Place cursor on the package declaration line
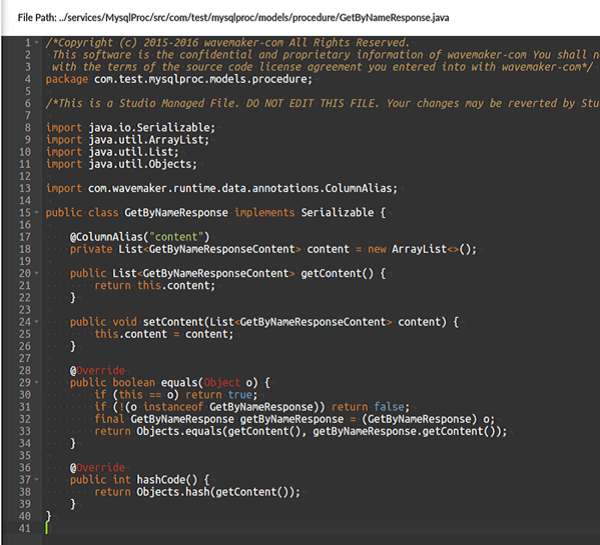The image size is (600, 545). 178,79
